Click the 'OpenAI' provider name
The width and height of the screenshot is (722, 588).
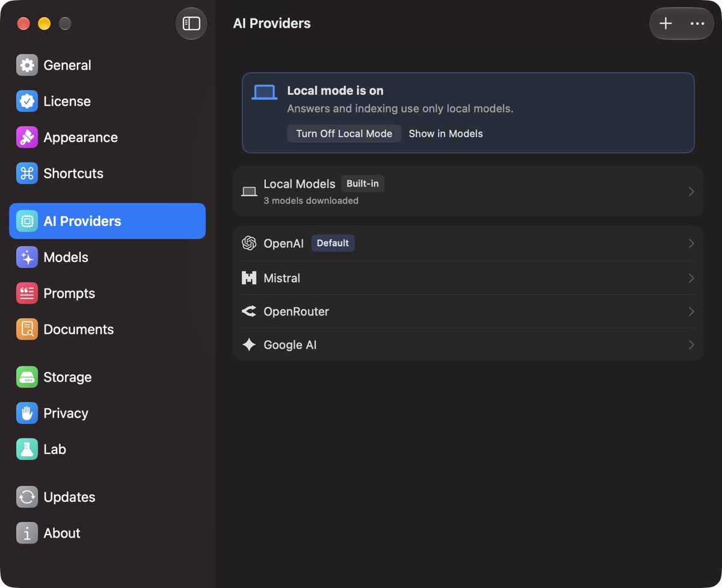(x=283, y=243)
